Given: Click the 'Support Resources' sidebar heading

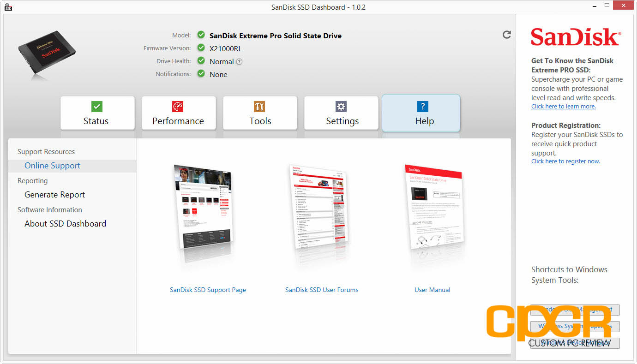Looking at the screenshot, I should 46,152.
